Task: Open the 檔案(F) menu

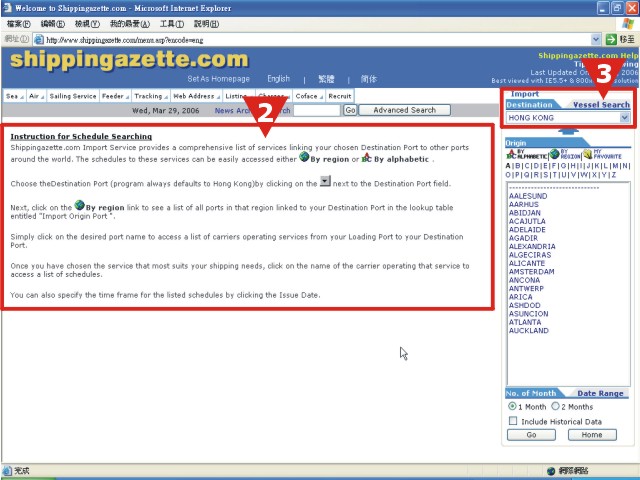Action: click(18, 24)
